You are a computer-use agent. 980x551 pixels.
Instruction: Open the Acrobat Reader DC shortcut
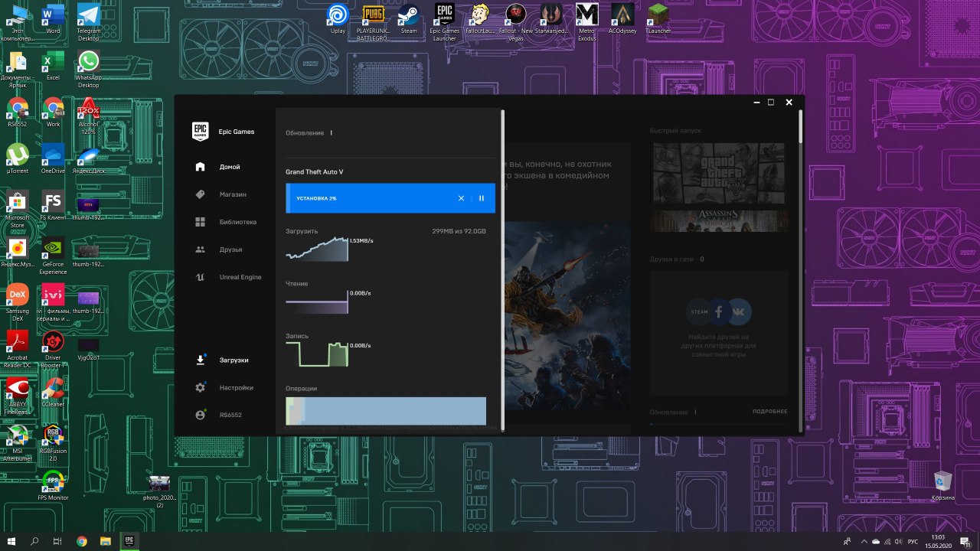click(18, 347)
